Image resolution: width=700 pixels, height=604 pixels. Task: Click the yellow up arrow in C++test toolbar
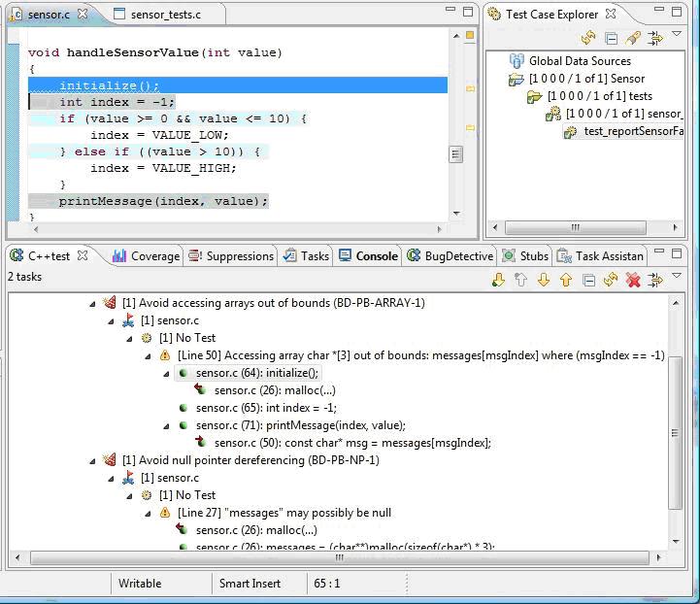coord(566,280)
